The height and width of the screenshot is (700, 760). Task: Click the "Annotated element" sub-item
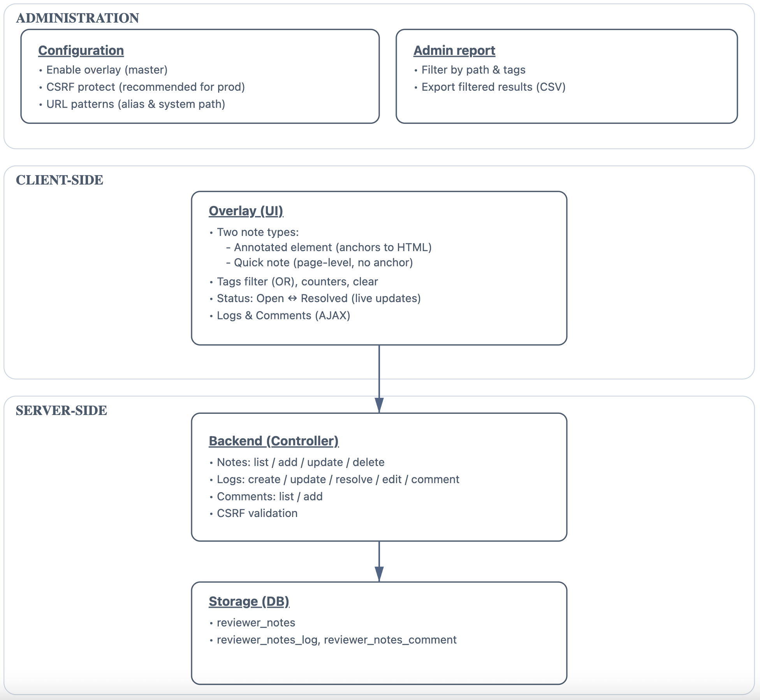coord(332,248)
